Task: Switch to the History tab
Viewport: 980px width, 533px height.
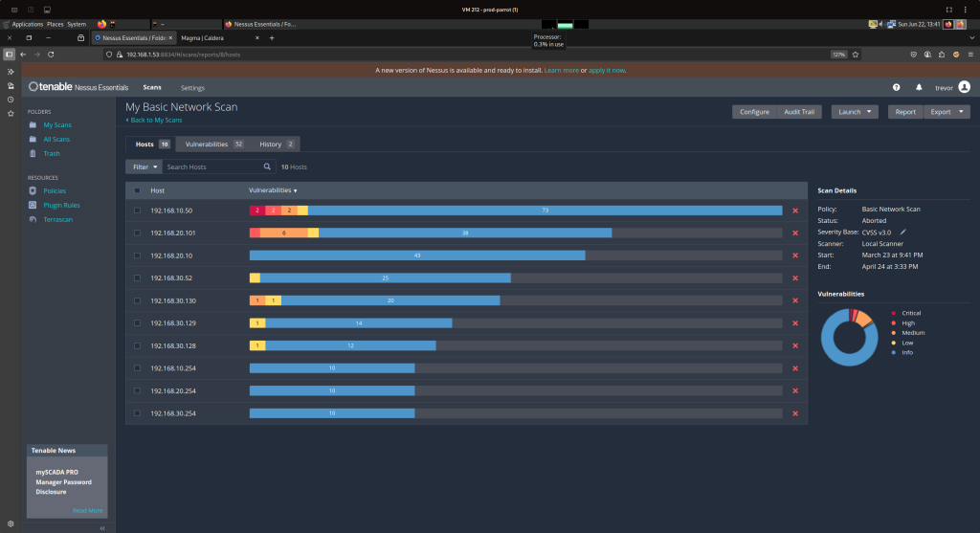Action: [x=277, y=144]
